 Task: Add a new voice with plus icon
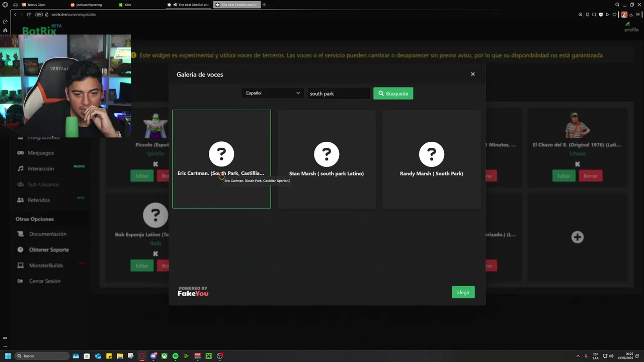[x=577, y=237]
